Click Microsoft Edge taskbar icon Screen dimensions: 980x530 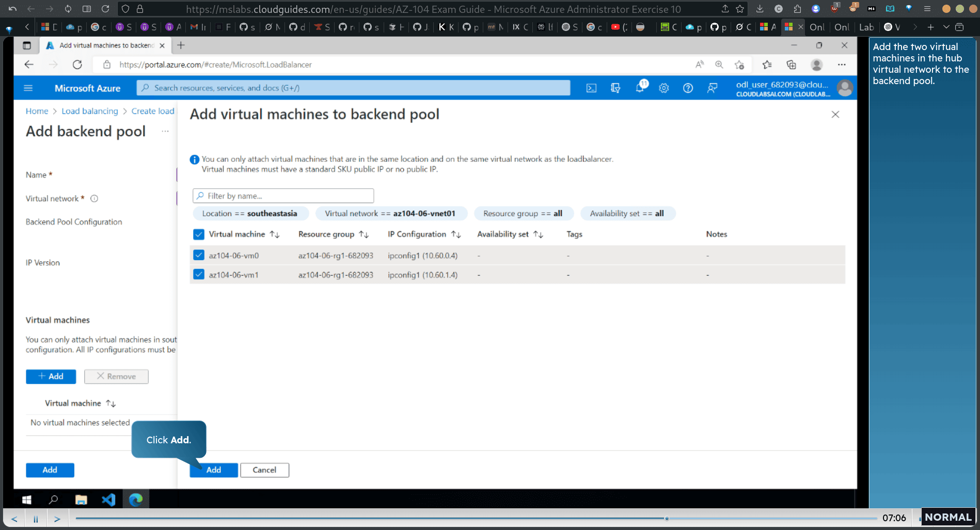click(136, 500)
